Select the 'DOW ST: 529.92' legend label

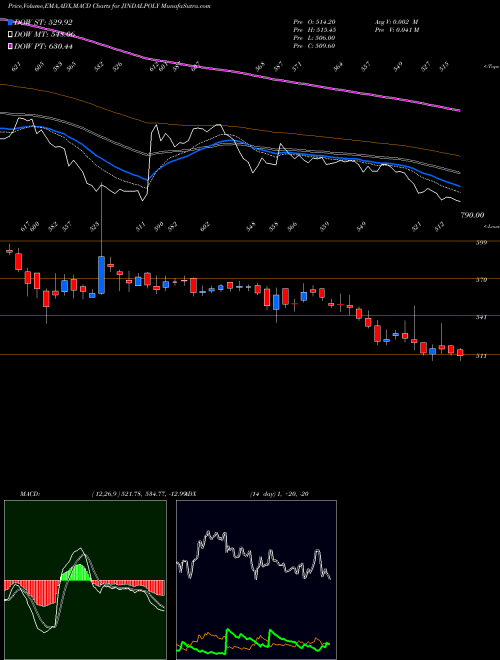[43, 23]
